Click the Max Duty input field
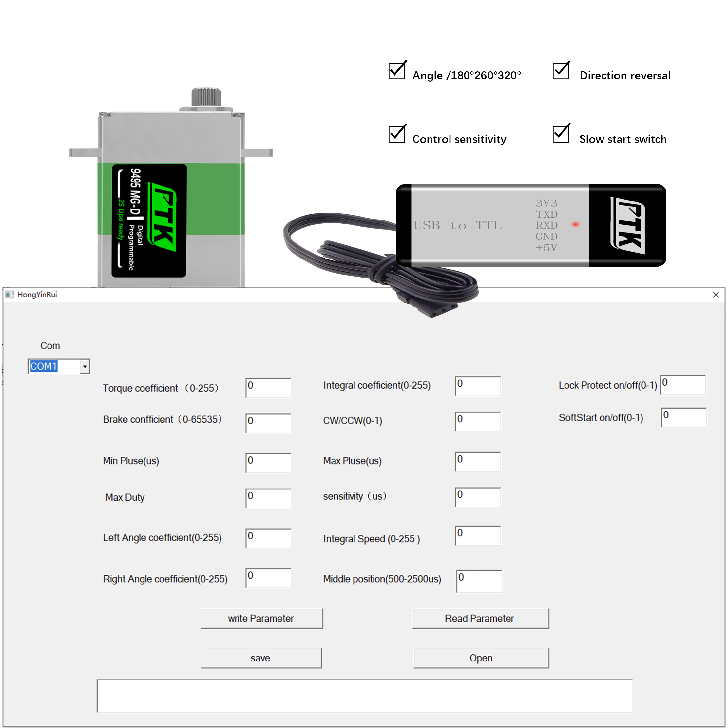The image size is (728, 728). pos(268,498)
